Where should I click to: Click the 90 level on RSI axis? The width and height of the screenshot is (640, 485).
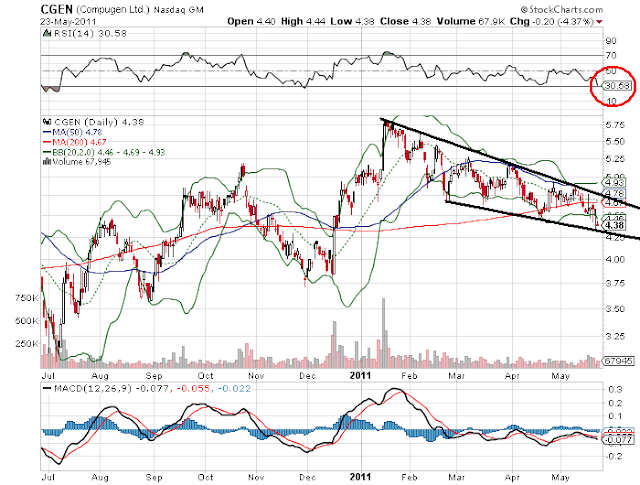(611, 41)
